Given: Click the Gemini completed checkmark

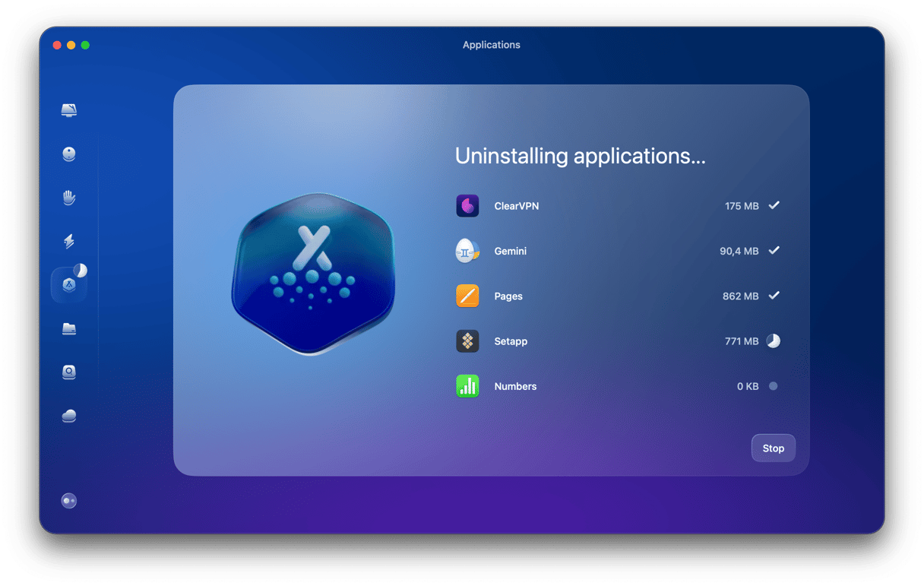Looking at the screenshot, I should [x=774, y=250].
